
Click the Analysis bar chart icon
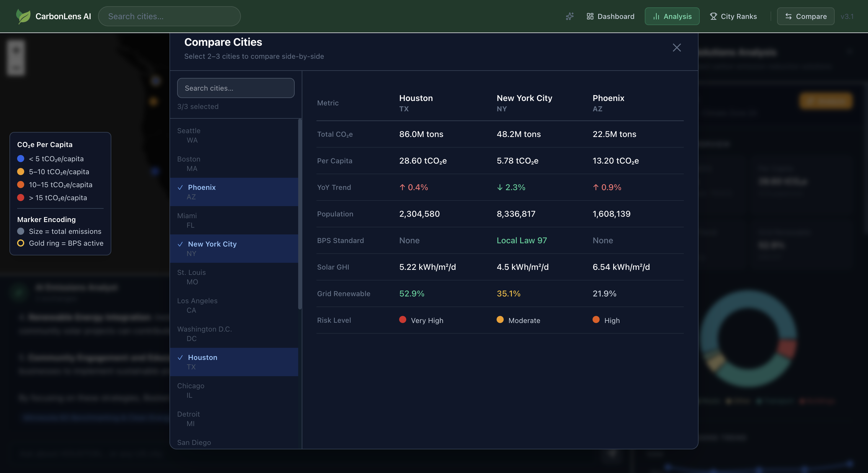pos(656,16)
